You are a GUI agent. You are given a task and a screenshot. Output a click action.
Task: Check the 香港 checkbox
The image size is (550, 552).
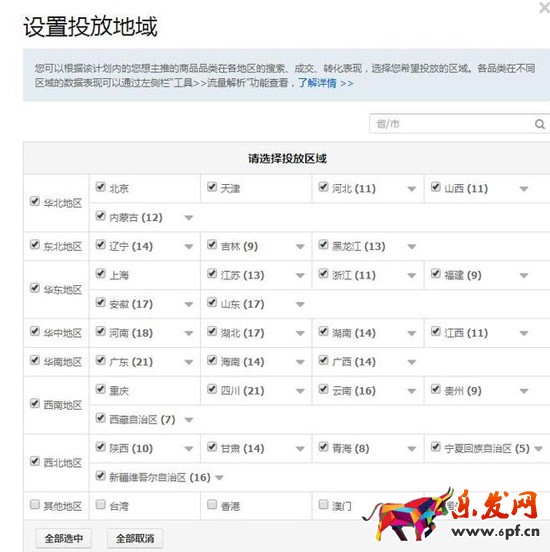point(212,504)
